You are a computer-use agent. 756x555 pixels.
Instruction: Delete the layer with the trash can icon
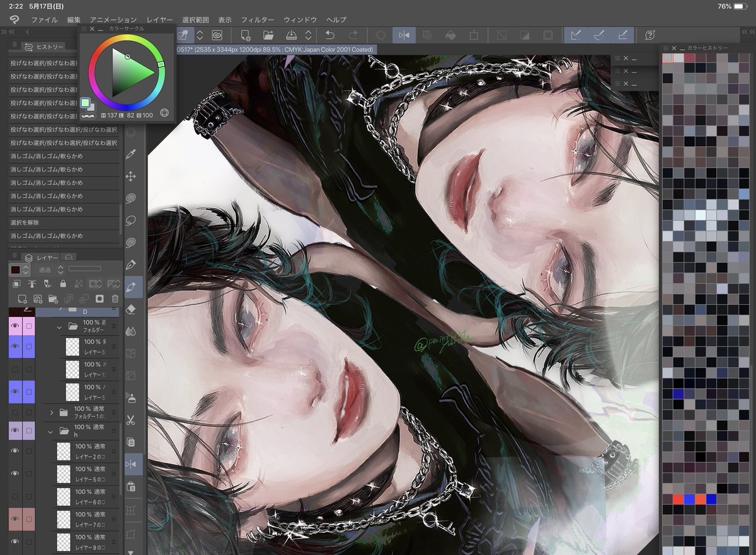click(115, 299)
